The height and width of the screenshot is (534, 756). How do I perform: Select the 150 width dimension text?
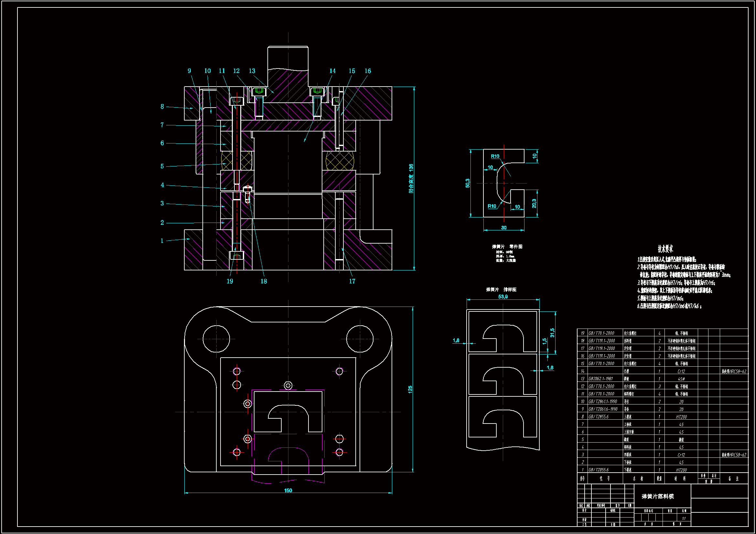pos(288,490)
